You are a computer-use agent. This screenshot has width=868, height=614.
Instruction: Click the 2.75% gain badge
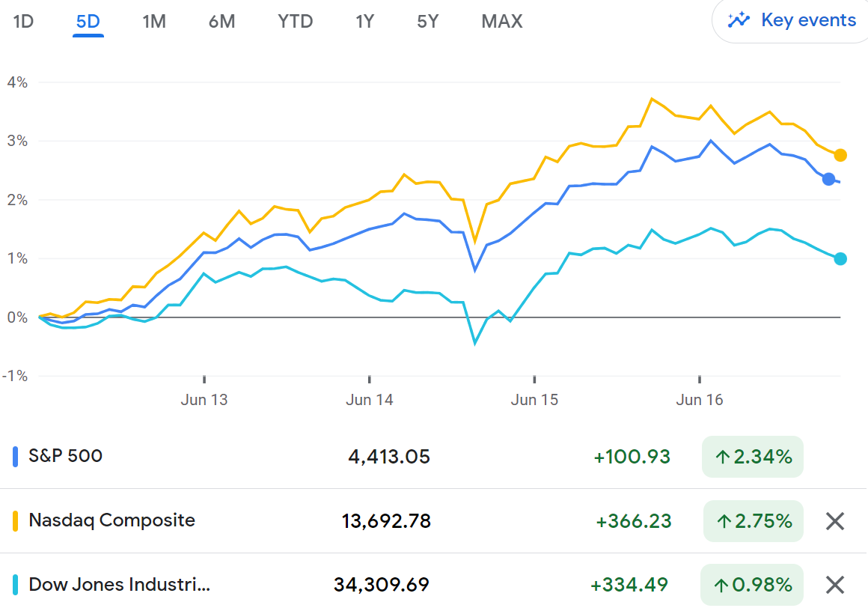753,521
